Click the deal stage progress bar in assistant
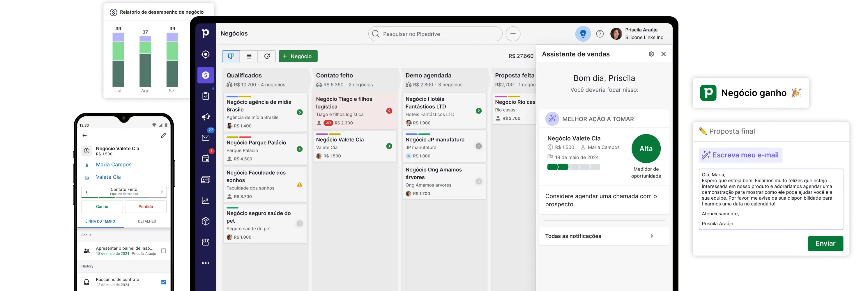Screen dimensions: 868x291 click(x=574, y=167)
